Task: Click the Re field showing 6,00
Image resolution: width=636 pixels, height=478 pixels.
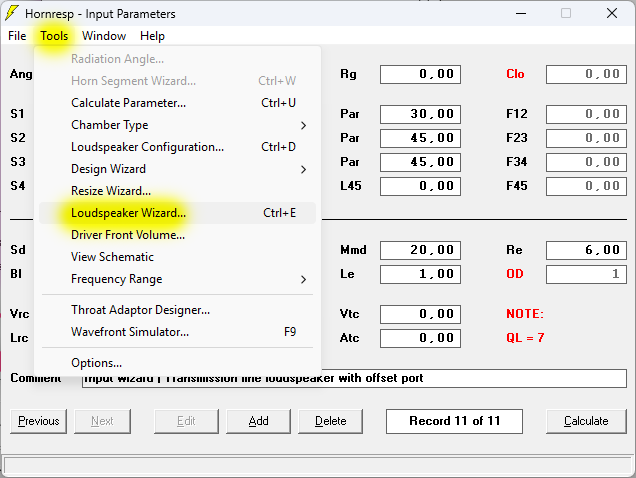Action: [586, 250]
